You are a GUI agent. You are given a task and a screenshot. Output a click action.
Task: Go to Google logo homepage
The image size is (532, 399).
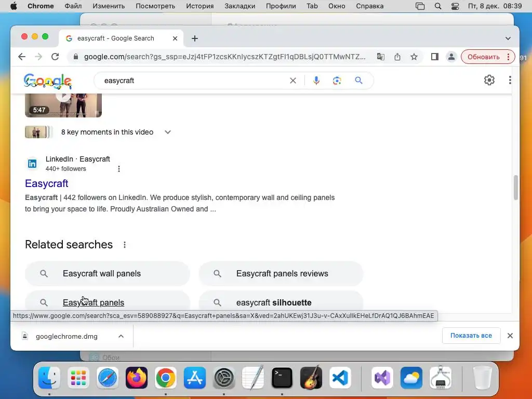click(47, 81)
